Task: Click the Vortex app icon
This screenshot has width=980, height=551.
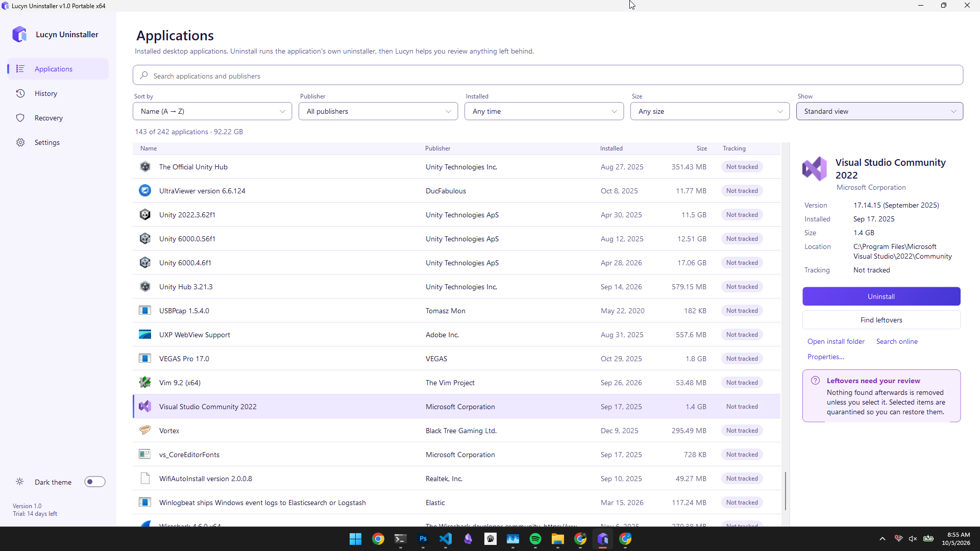Action: coord(145,431)
